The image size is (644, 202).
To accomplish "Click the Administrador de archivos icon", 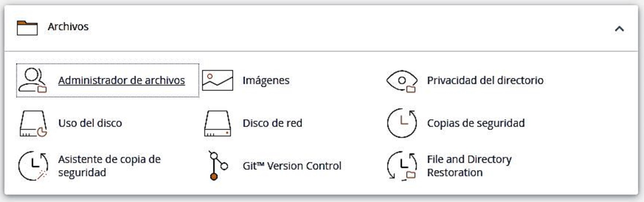I will (x=32, y=80).
